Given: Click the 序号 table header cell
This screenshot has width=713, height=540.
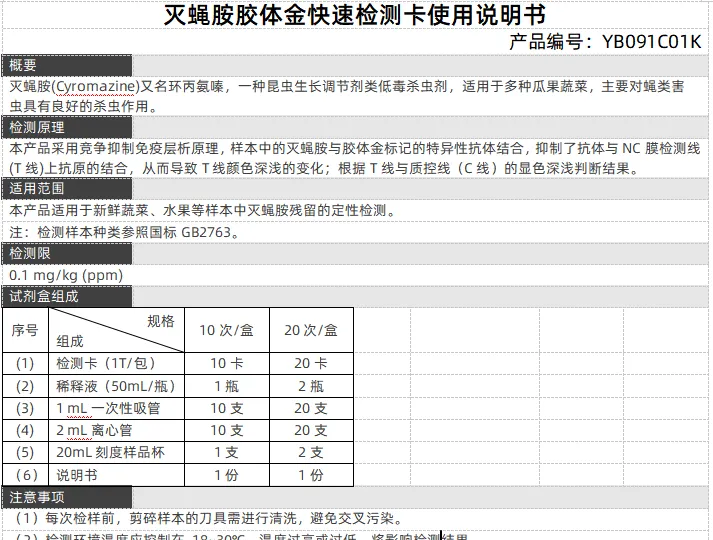Looking at the screenshot, I should click(x=25, y=330).
